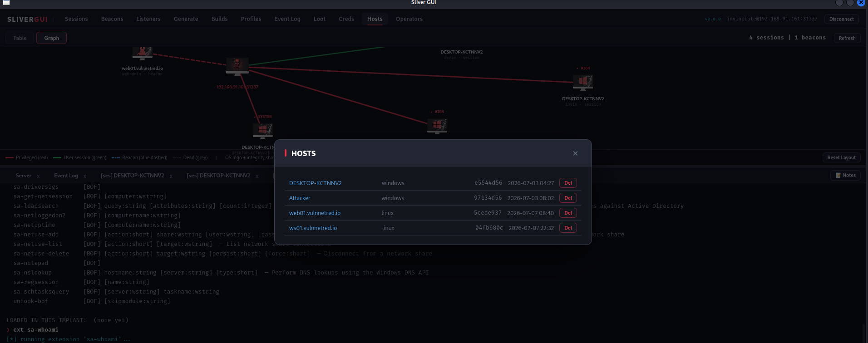
Task: Click the web01.vulnnetred.io node icon in the graph
Action: pos(143,53)
